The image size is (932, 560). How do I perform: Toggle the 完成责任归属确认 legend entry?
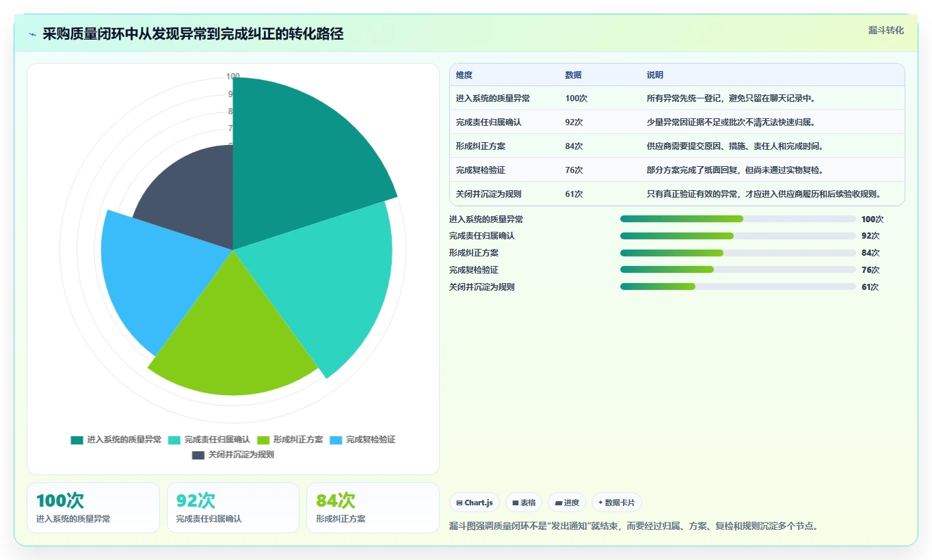[209, 440]
